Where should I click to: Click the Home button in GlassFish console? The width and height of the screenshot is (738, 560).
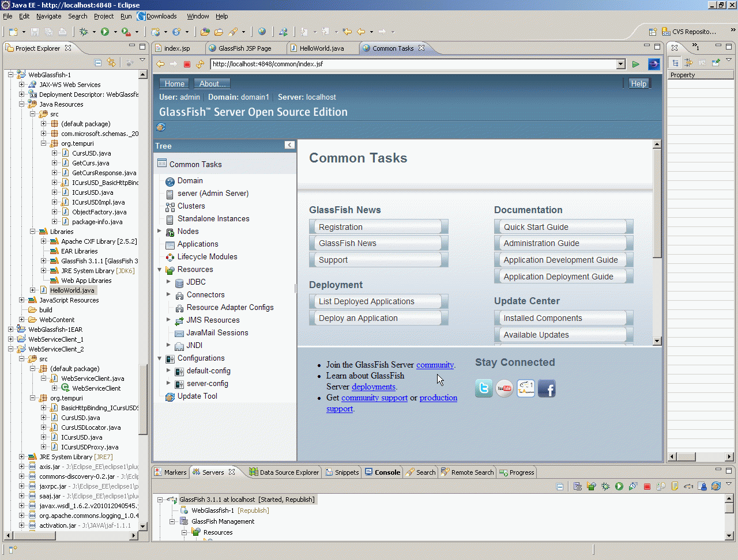(x=175, y=84)
